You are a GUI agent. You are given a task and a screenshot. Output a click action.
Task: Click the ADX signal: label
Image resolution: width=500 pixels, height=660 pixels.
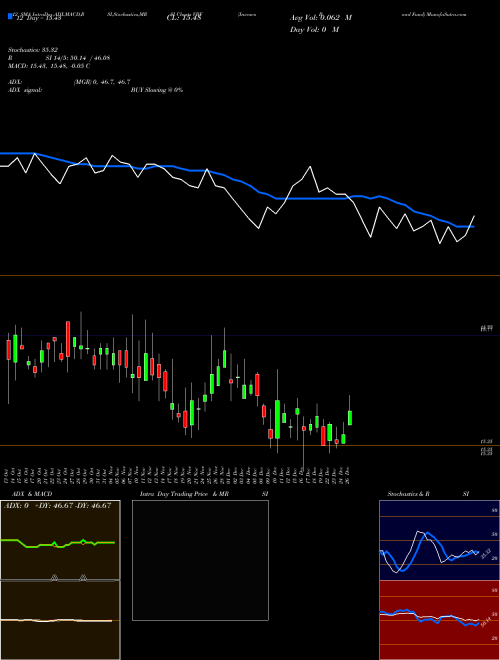click(24, 90)
